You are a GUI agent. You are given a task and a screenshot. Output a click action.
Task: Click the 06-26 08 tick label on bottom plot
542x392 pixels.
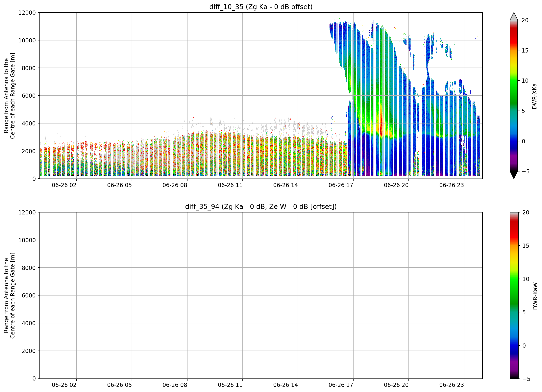175,385
